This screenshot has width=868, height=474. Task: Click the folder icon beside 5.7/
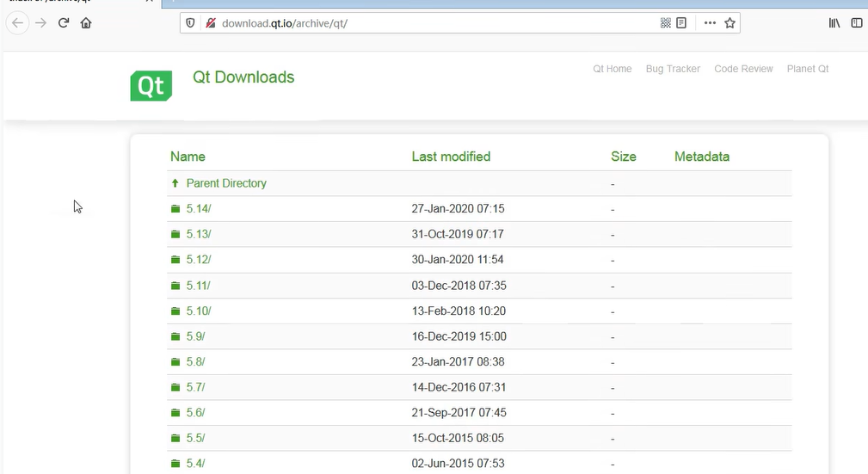pos(175,387)
